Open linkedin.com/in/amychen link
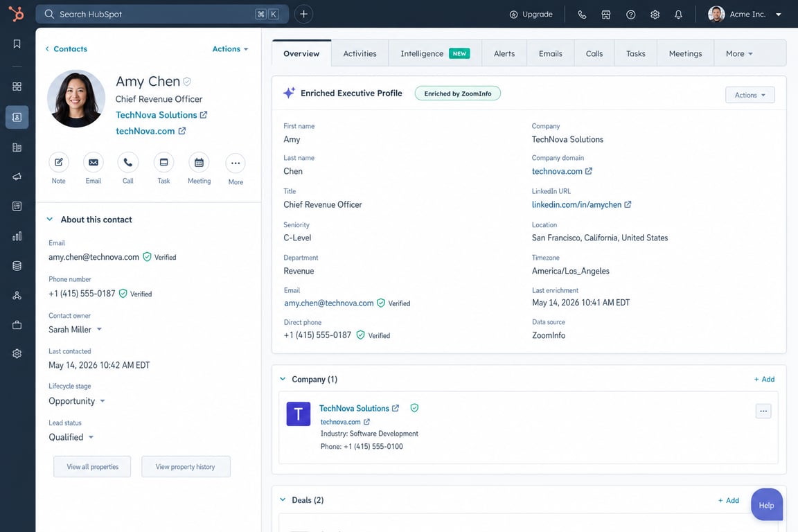 click(x=581, y=204)
